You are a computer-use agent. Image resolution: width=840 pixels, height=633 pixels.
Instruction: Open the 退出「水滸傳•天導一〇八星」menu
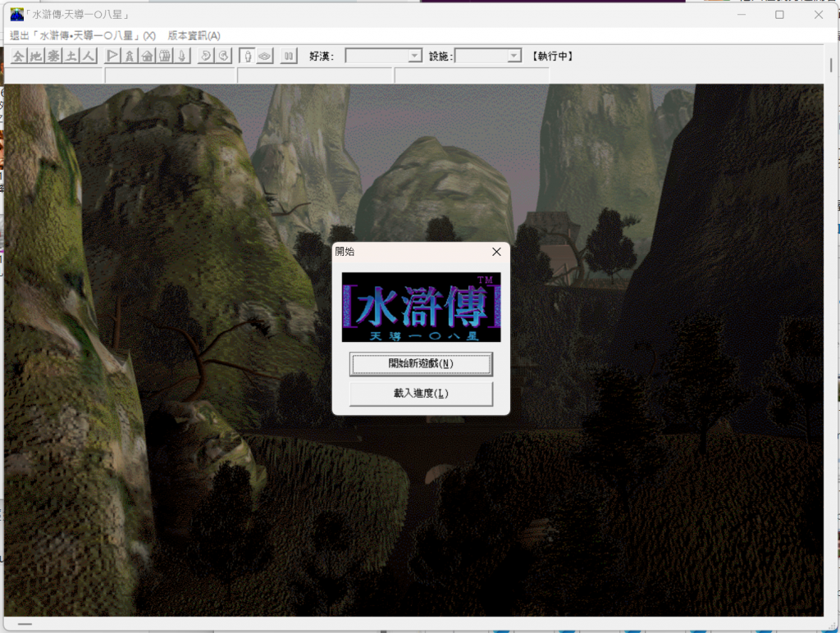pos(83,35)
